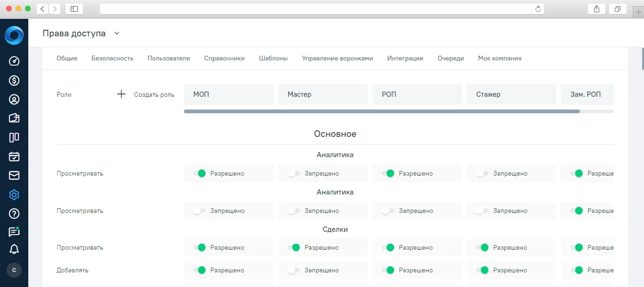The width and height of the screenshot is (644, 287).
Task: Switch to the Шаблоны tab
Action: (x=273, y=58)
